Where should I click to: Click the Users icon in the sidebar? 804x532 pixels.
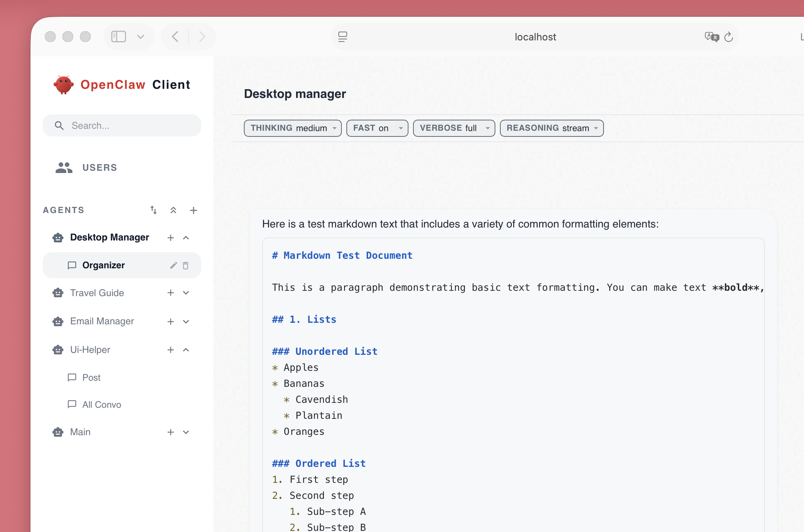pyautogui.click(x=63, y=167)
